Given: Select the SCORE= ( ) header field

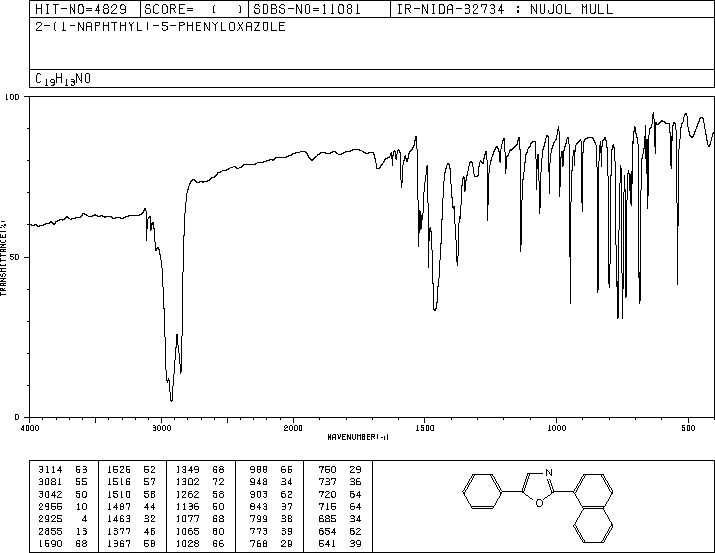Looking at the screenshot, I should click(194, 9).
